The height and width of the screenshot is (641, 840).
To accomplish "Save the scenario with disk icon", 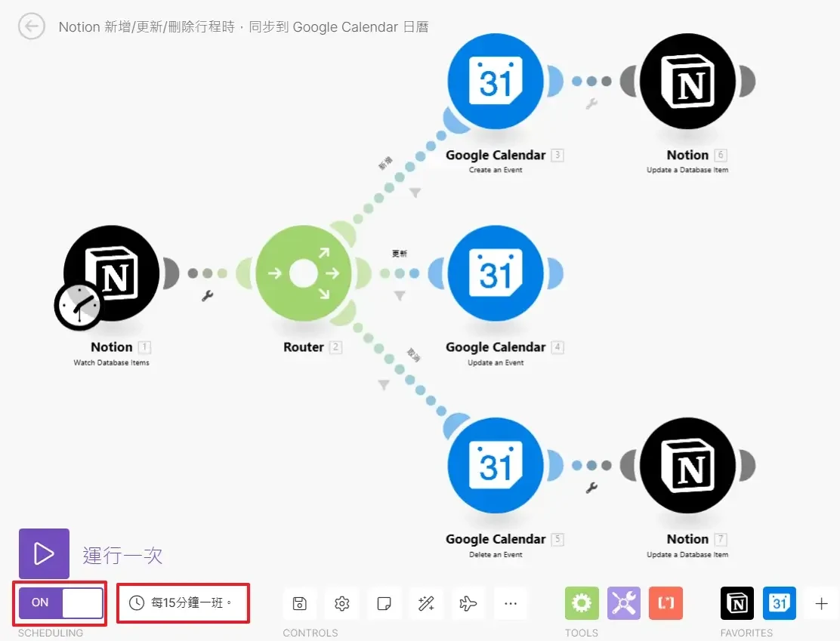I will [x=299, y=603].
